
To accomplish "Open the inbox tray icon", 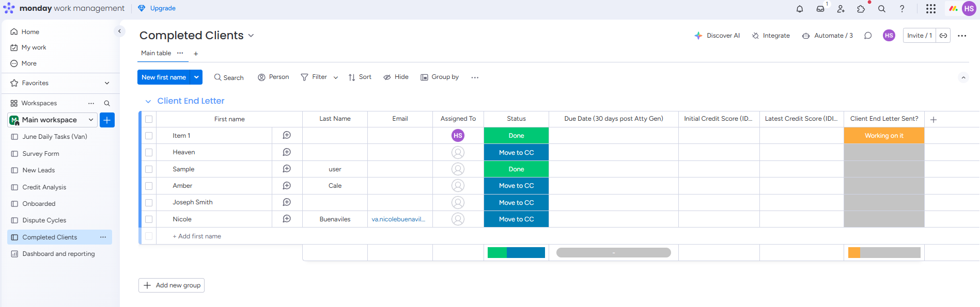I will [820, 9].
